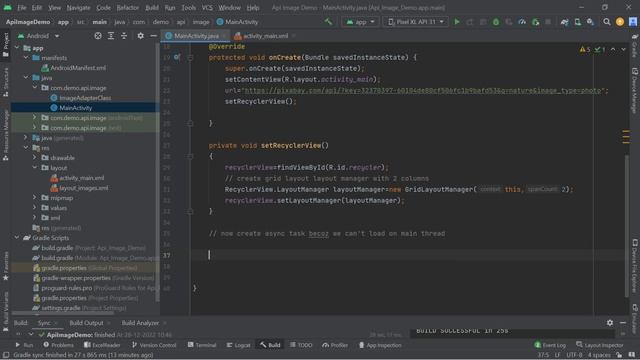Click the editor vertical scrollbar
The width and height of the screenshot is (640, 360).
627,227
